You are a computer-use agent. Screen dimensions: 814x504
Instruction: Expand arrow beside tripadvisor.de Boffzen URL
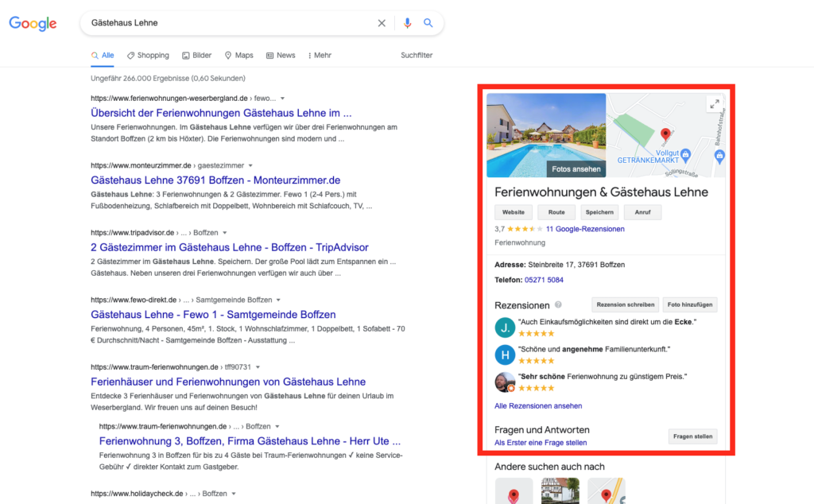point(225,233)
